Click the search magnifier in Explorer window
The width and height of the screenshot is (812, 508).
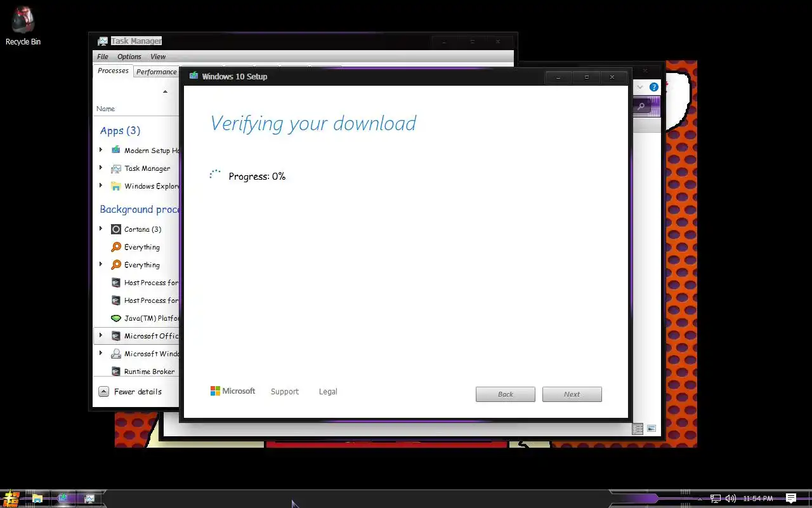click(x=641, y=107)
